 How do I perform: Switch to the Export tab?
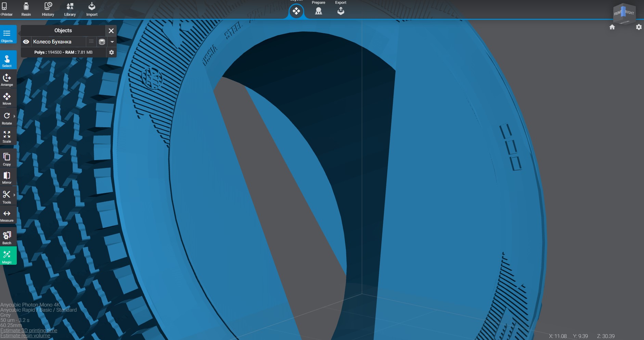point(340,8)
